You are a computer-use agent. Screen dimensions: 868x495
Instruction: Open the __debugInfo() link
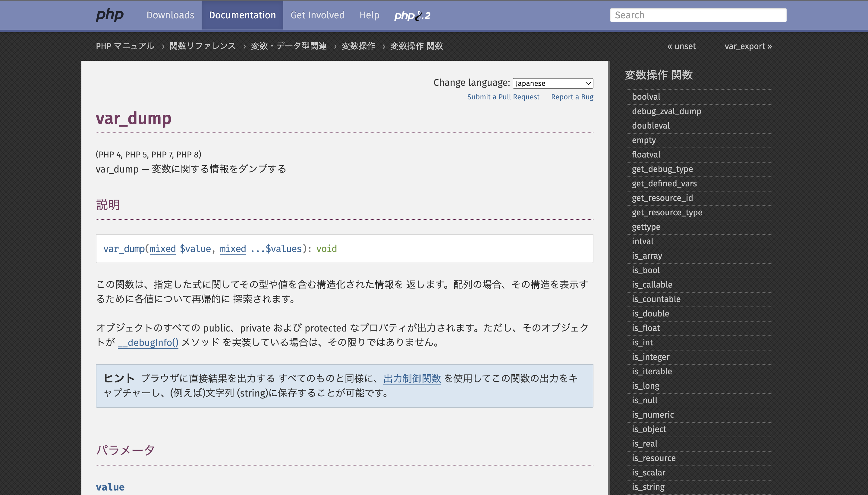click(148, 342)
